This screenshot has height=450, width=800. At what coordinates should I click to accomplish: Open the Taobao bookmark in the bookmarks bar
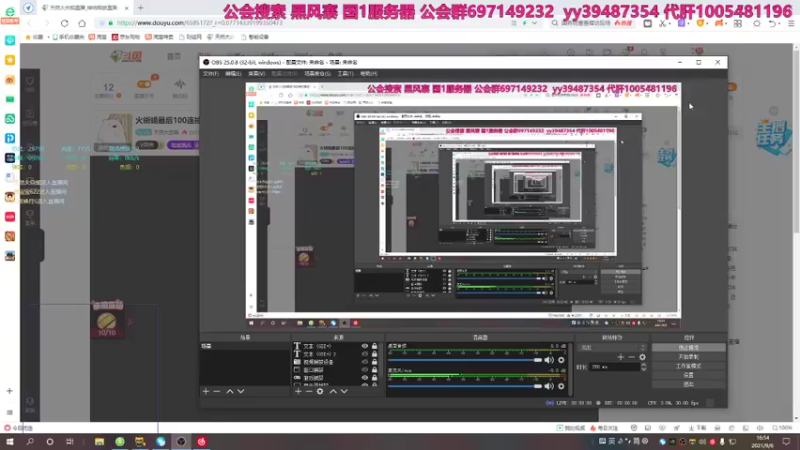click(98, 37)
